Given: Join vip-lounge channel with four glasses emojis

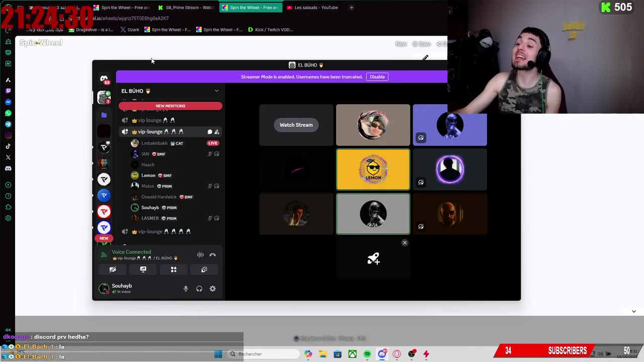Looking at the screenshot, I should tap(171, 232).
